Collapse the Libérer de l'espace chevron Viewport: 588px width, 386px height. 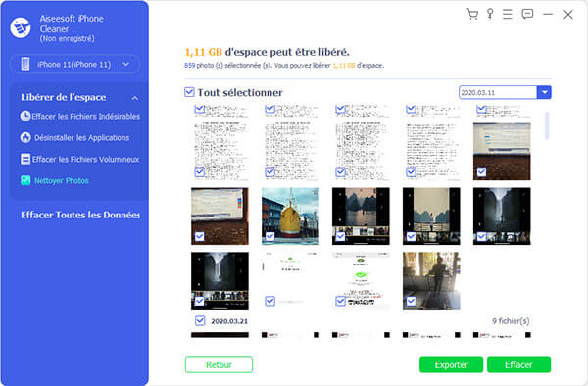[135, 98]
